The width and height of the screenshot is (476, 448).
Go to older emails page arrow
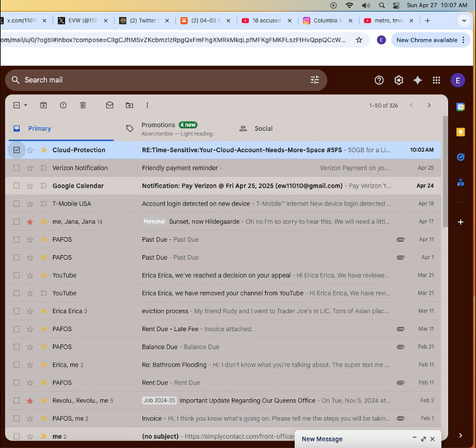[429, 105]
